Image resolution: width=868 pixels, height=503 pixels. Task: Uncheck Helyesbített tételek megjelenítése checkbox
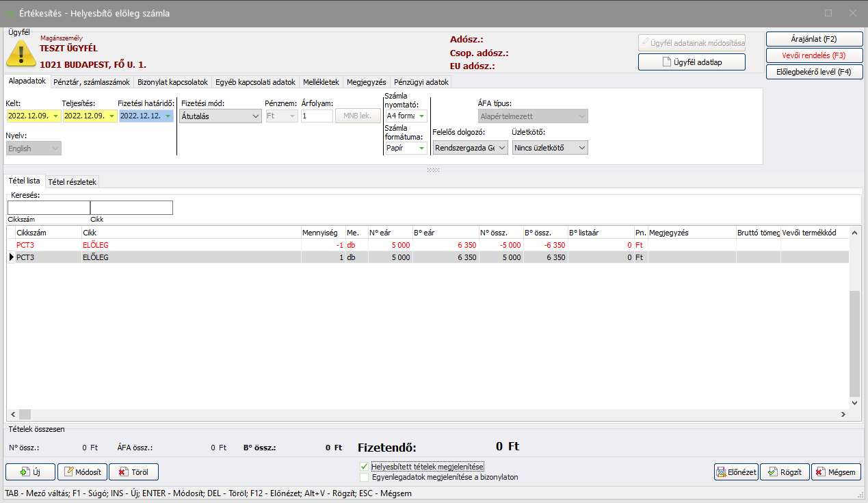364,467
